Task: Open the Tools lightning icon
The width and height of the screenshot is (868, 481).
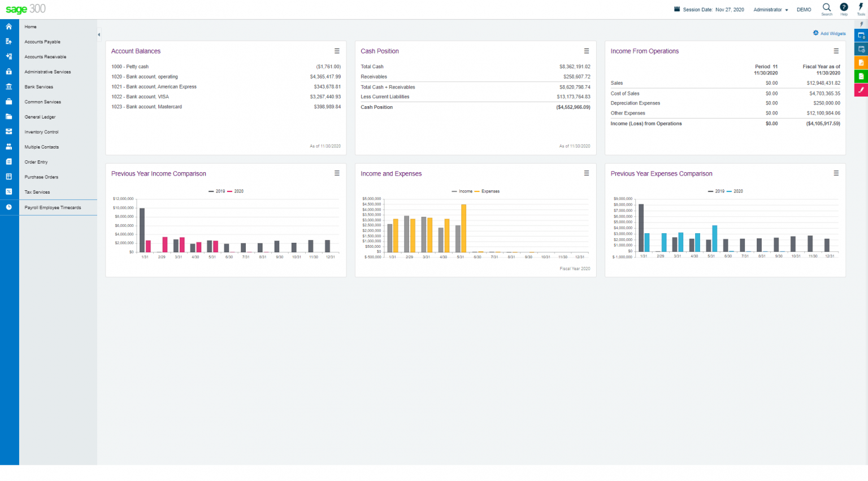Action: (x=861, y=8)
